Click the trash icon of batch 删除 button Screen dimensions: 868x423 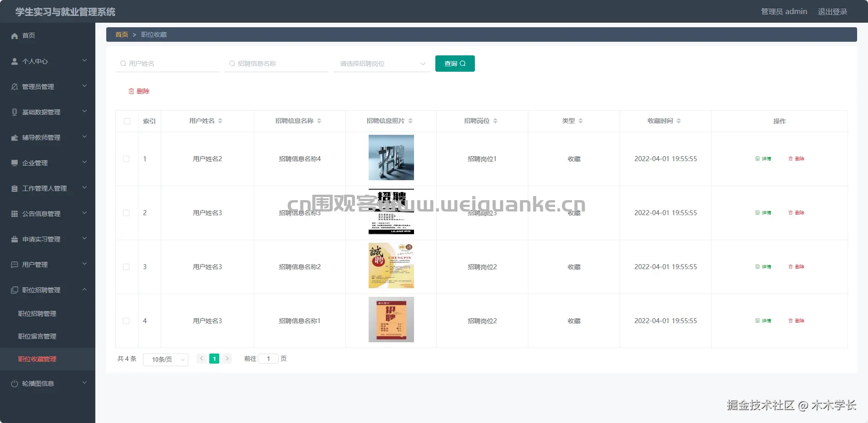tap(131, 91)
